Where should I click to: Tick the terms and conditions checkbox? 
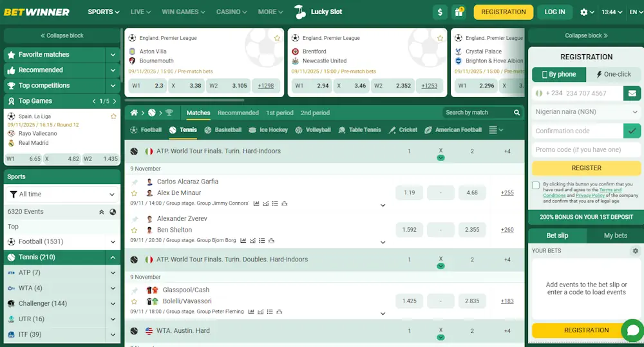(x=536, y=185)
